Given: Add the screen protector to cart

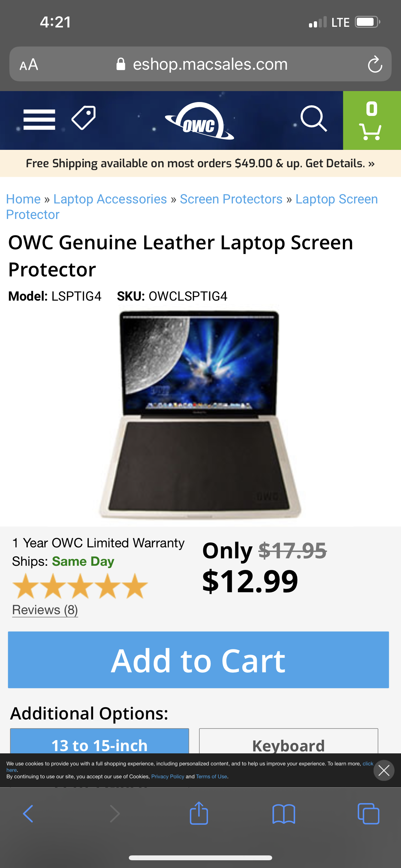Looking at the screenshot, I should pyautogui.click(x=199, y=659).
